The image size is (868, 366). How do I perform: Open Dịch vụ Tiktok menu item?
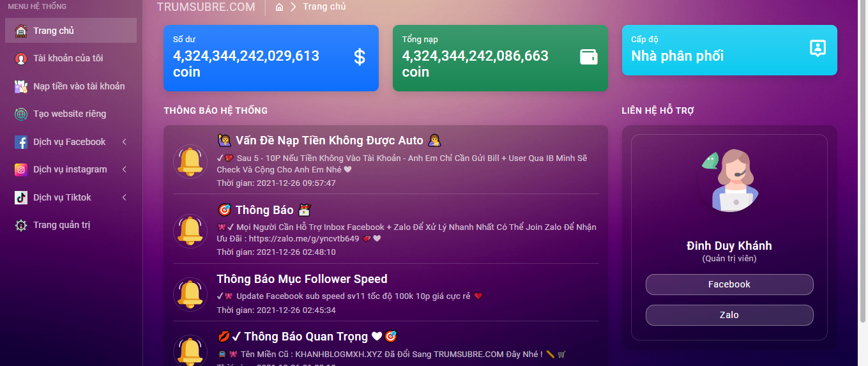71,197
